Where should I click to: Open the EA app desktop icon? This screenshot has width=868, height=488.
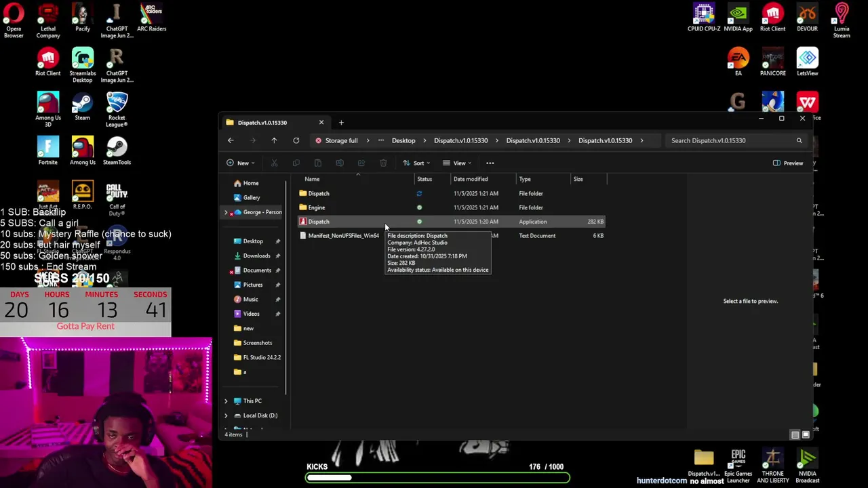[738, 62]
